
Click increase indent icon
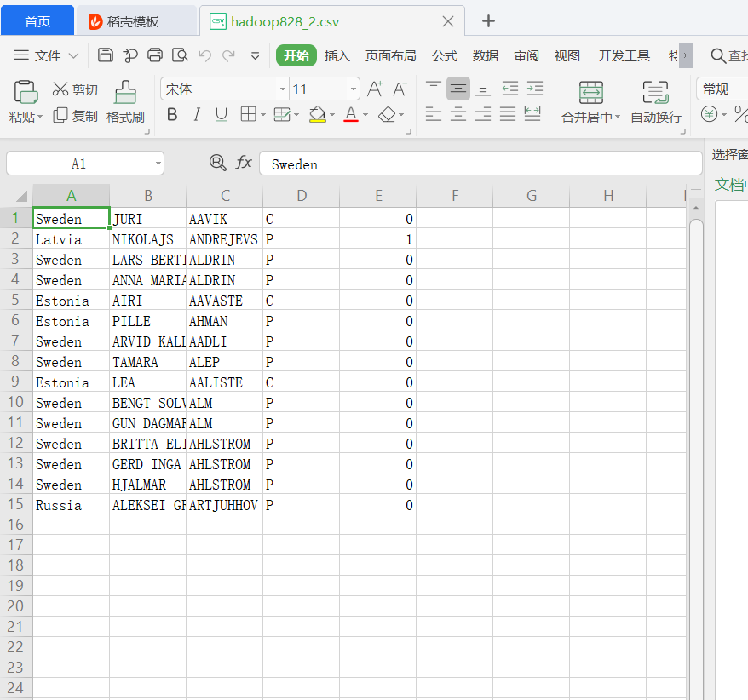coord(535,89)
